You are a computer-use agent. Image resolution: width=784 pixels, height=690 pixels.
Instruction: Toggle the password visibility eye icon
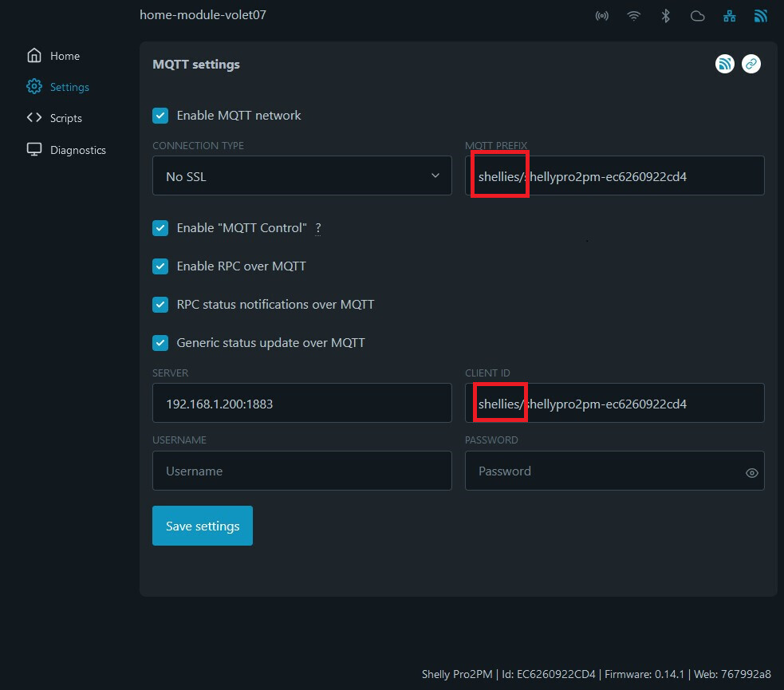point(751,471)
